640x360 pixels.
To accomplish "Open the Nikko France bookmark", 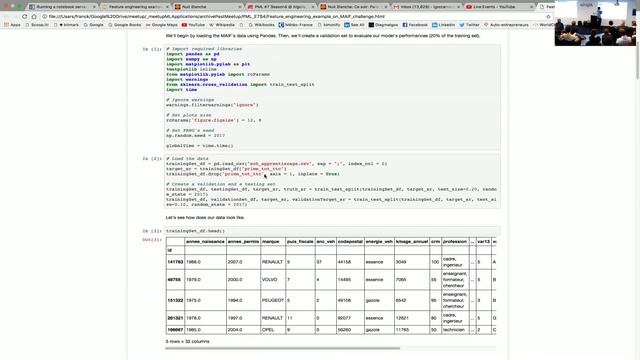I will coord(296,25).
